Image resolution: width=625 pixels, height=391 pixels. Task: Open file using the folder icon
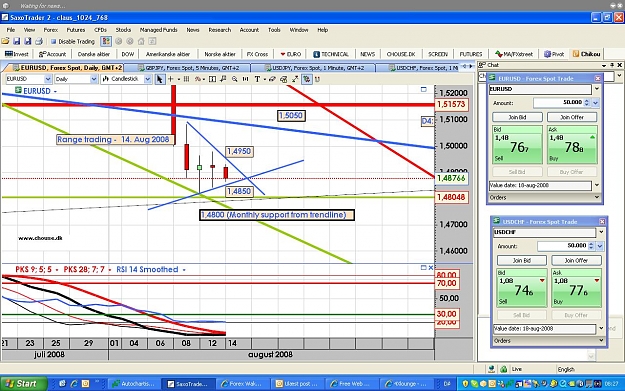click(5, 41)
